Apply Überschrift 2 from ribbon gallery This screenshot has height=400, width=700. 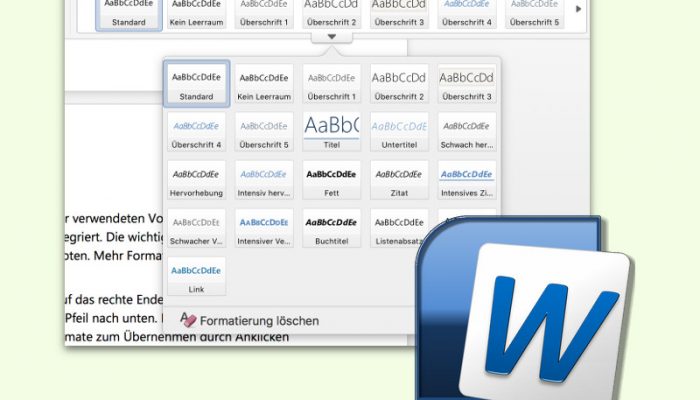331,13
